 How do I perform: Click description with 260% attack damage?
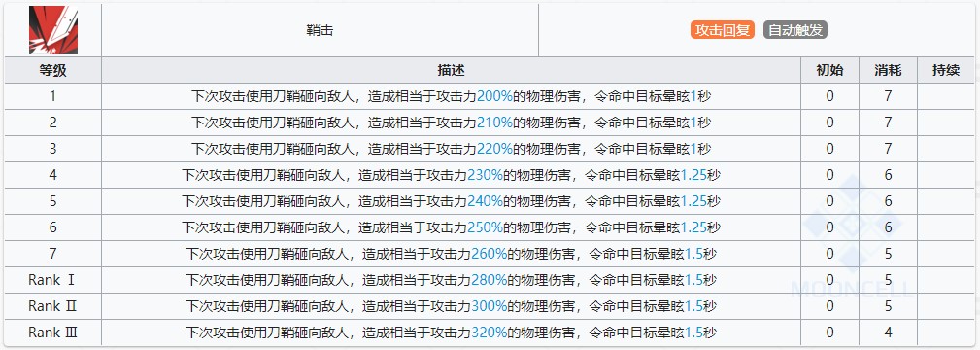point(452,254)
